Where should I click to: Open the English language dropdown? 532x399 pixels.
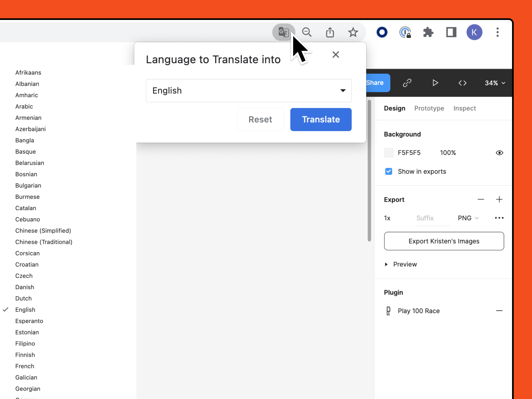click(x=249, y=91)
